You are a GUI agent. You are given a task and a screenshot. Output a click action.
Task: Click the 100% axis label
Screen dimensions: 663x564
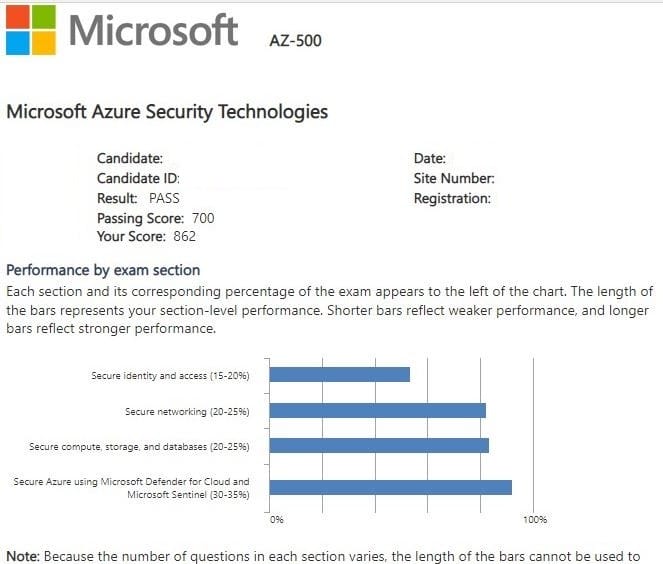[x=535, y=520]
